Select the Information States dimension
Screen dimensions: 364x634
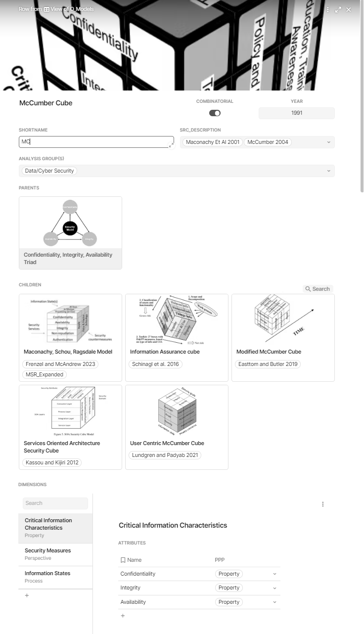(55, 577)
